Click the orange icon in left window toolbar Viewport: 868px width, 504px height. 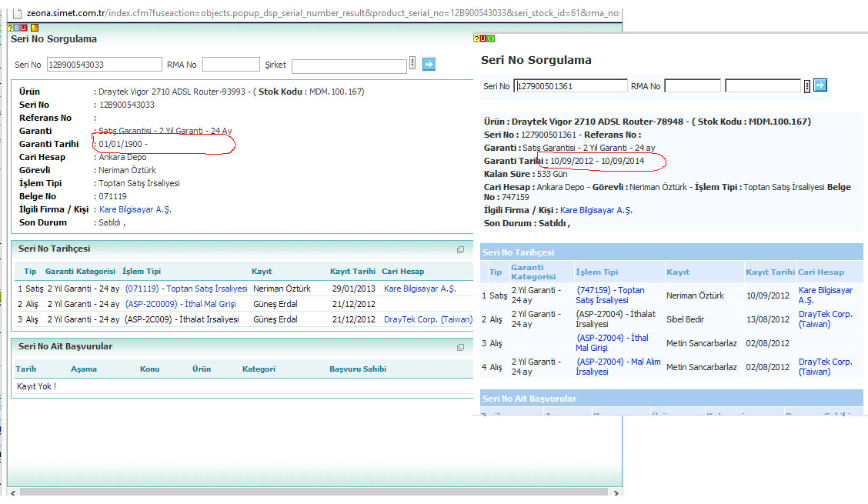tap(34, 28)
